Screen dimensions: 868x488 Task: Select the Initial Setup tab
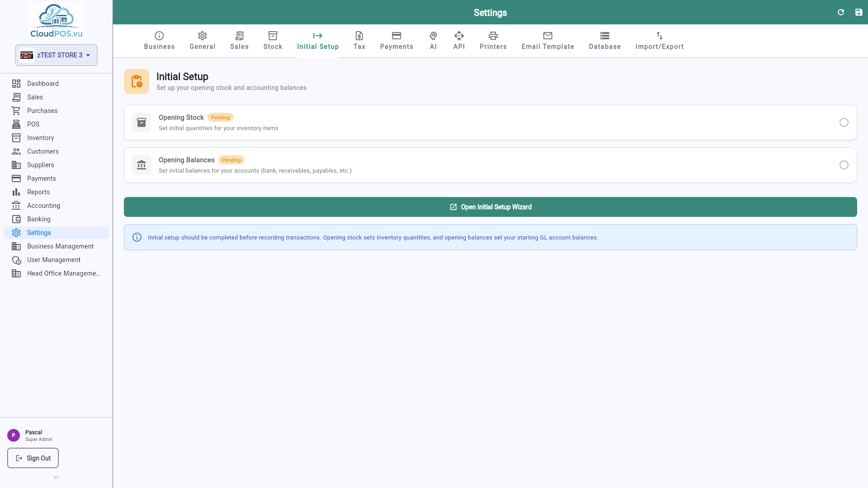click(318, 41)
